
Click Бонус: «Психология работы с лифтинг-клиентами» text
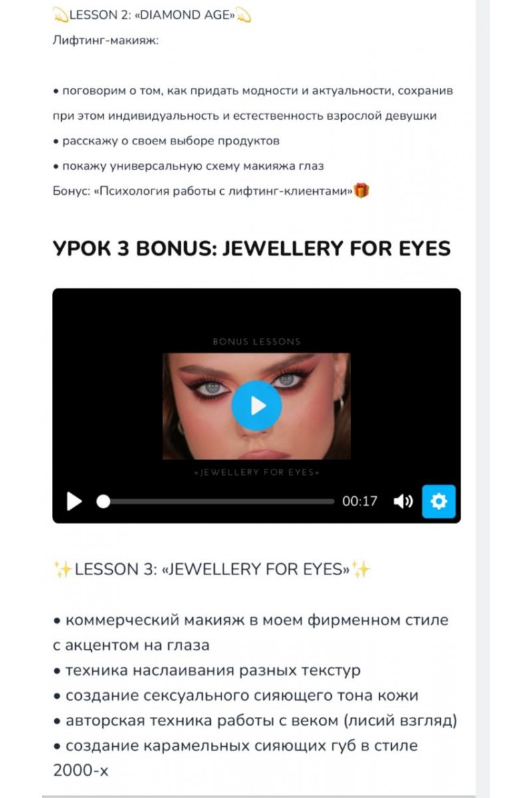(x=202, y=192)
